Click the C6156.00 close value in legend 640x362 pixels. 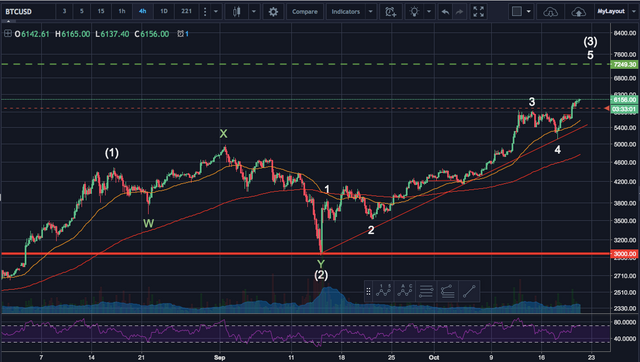coord(151,34)
